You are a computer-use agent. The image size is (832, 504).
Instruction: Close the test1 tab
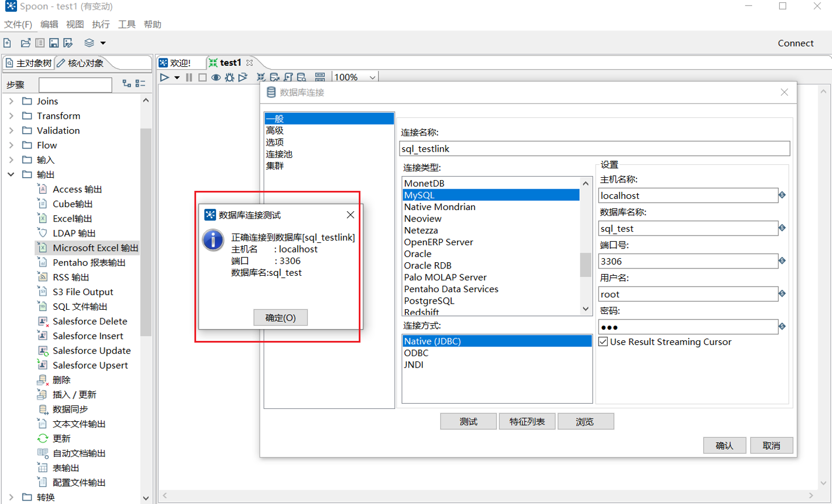pyautogui.click(x=249, y=63)
